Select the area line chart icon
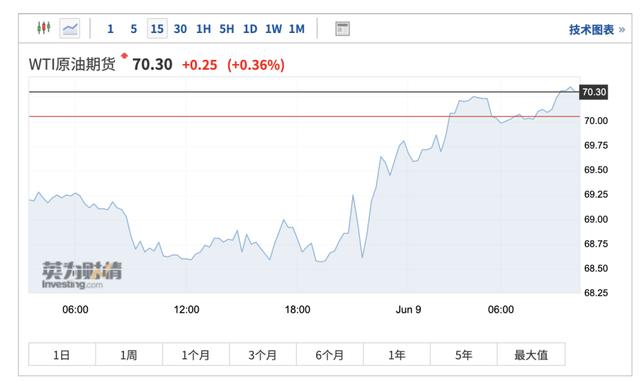This screenshot has width=640, height=381. pos(70,29)
